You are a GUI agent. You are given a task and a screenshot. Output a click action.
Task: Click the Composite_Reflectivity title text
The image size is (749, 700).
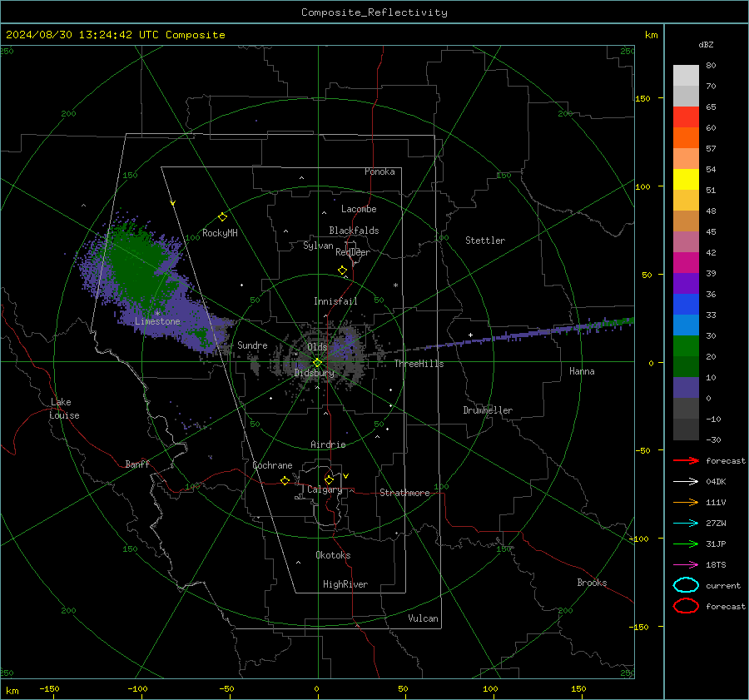coord(374,12)
